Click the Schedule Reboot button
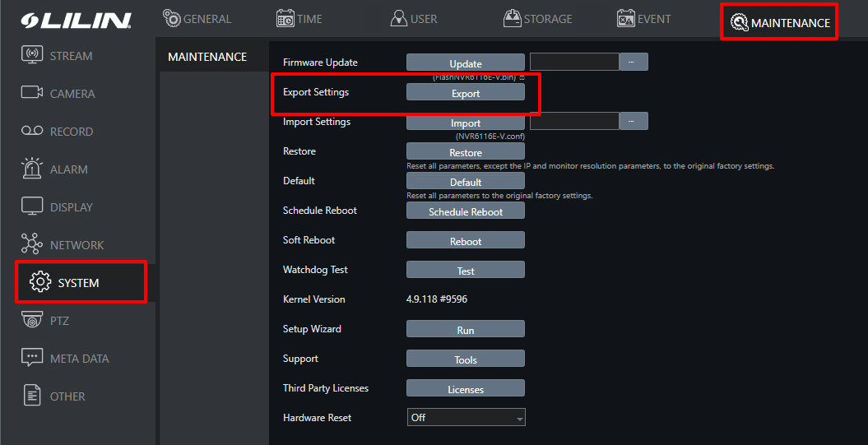This screenshot has width=868, height=445. [x=466, y=211]
